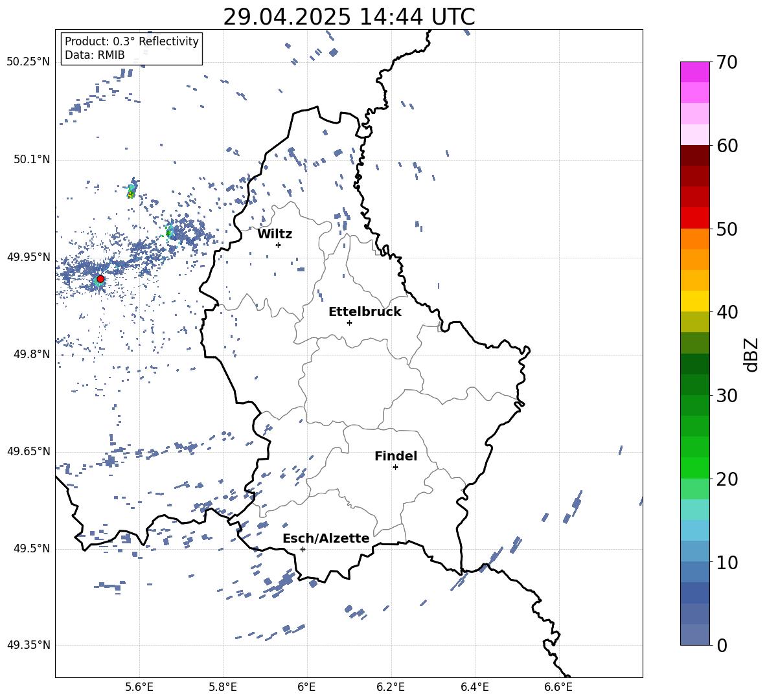Click the Ettelbruck station cross marker
The image size is (767, 700).
[x=349, y=322]
